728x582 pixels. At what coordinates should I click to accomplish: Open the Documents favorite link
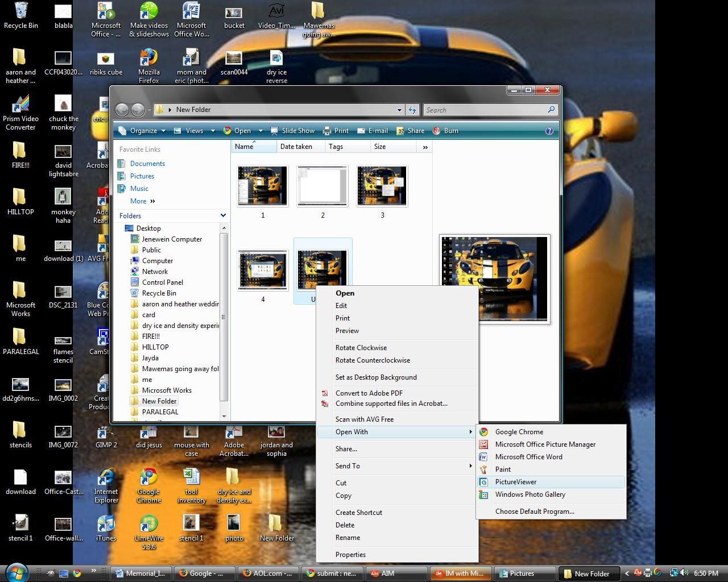147,163
